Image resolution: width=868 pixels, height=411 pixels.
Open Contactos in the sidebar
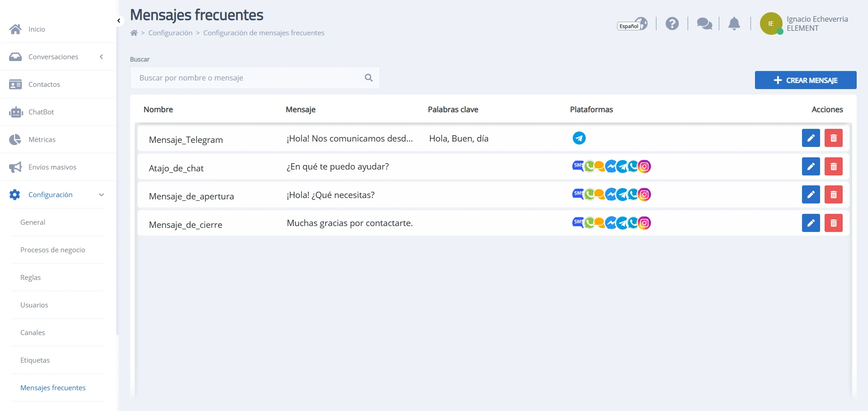click(44, 85)
